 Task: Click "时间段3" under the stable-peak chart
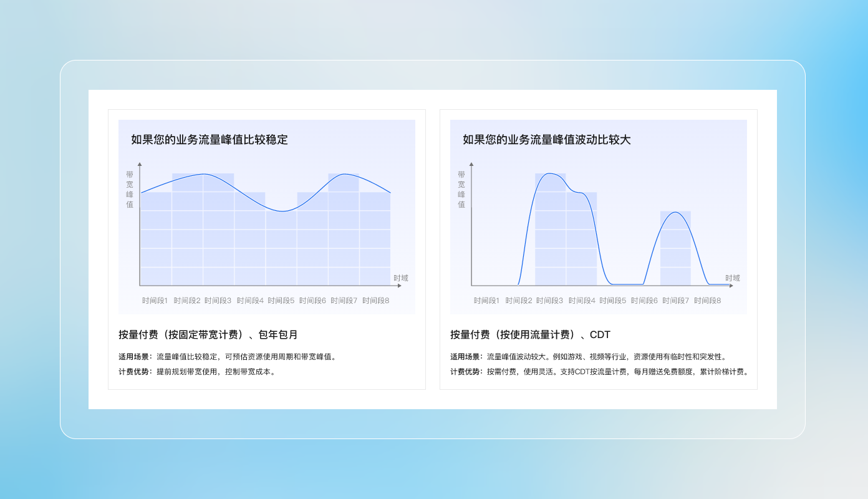pyautogui.click(x=218, y=301)
